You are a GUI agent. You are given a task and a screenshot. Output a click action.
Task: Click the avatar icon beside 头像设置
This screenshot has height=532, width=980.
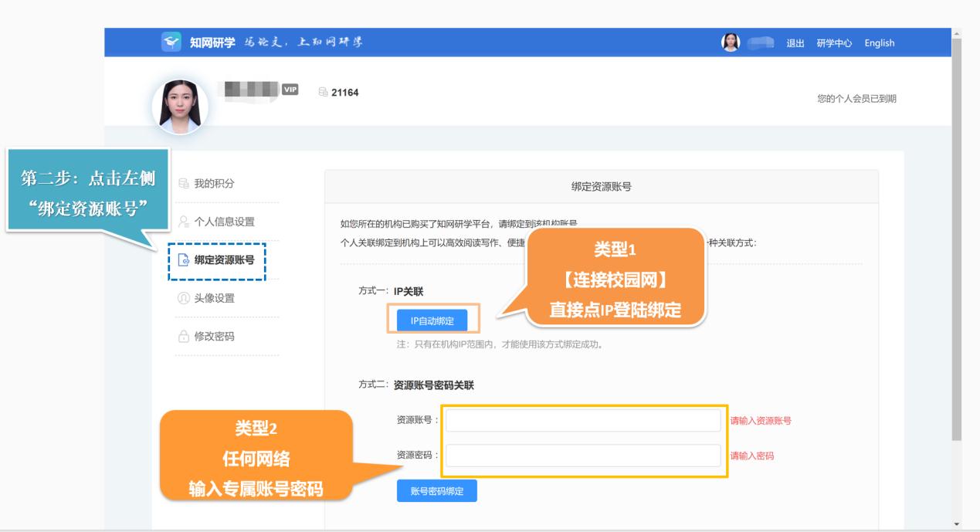pos(184,298)
